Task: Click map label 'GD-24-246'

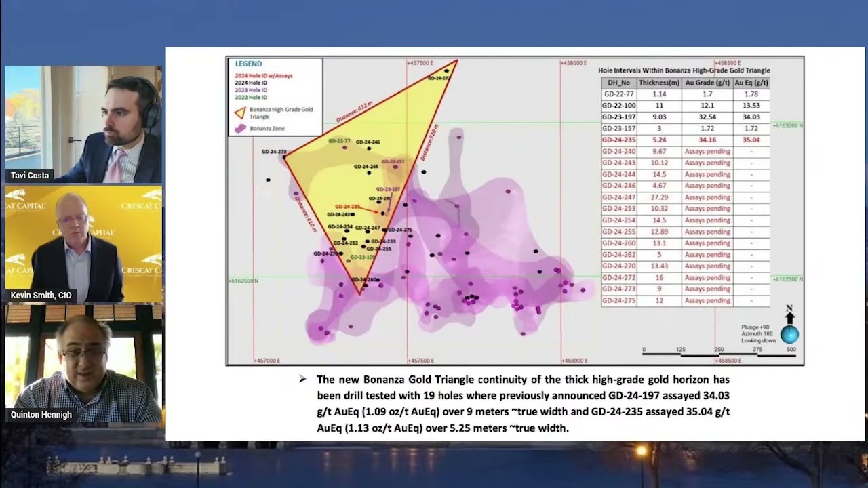Action: (x=368, y=142)
